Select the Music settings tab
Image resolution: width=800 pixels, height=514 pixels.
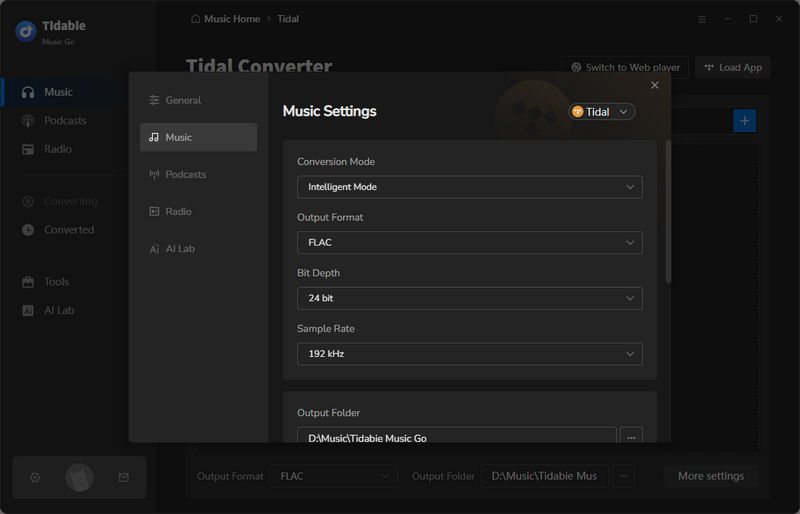198,137
